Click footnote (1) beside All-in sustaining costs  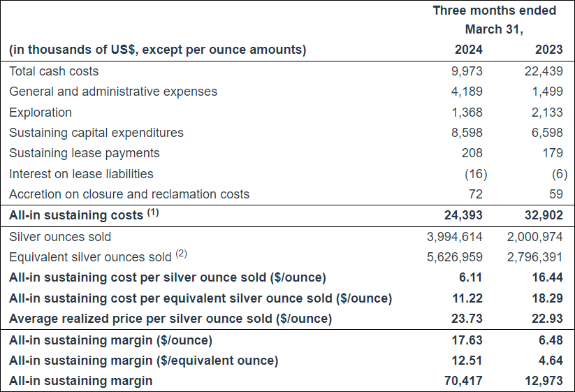[153, 213]
